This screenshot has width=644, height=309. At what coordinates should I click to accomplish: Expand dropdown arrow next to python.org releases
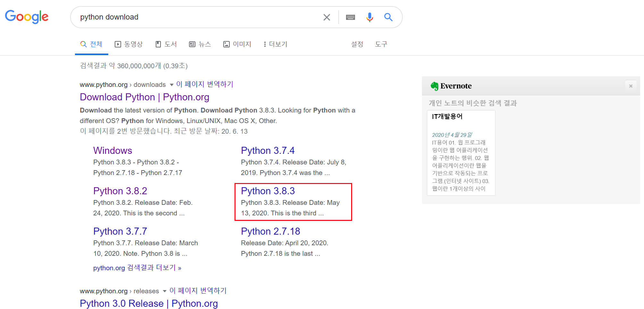coord(165,291)
